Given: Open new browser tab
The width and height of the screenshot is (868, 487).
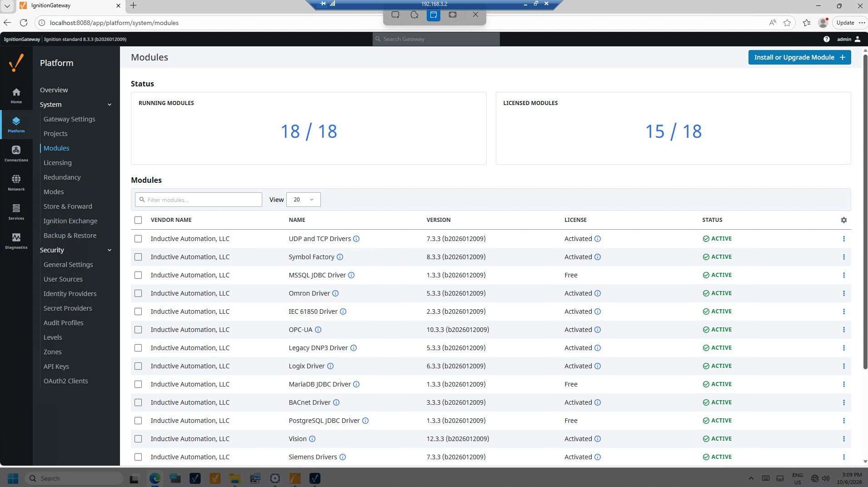Looking at the screenshot, I should [x=134, y=5].
